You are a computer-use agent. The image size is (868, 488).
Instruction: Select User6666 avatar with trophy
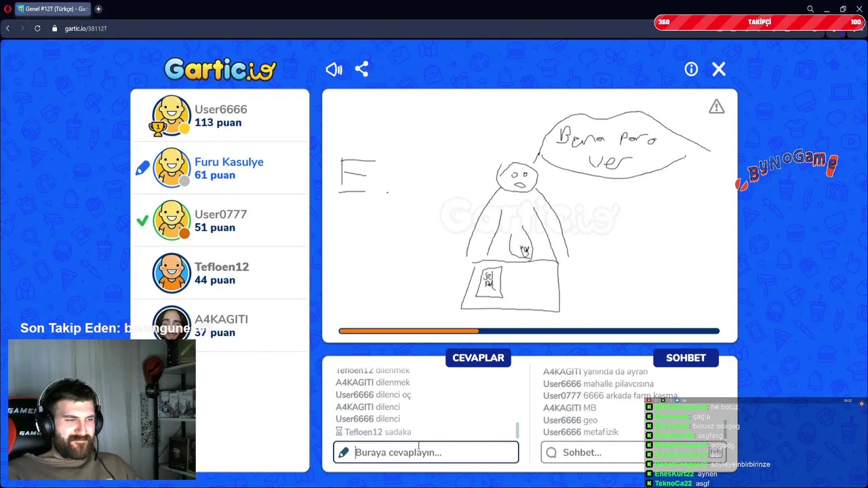[x=171, y=115]
